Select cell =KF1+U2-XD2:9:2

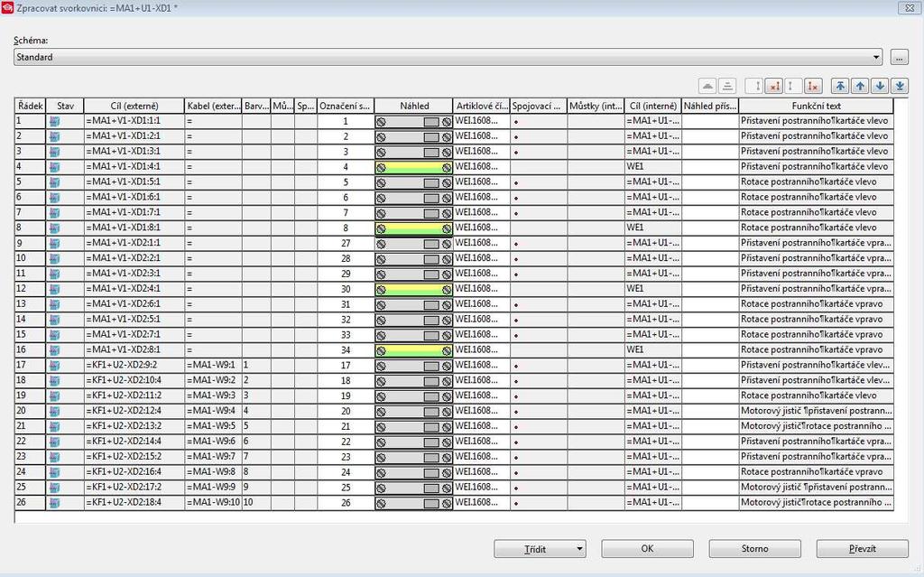click(x=134, y=365)
